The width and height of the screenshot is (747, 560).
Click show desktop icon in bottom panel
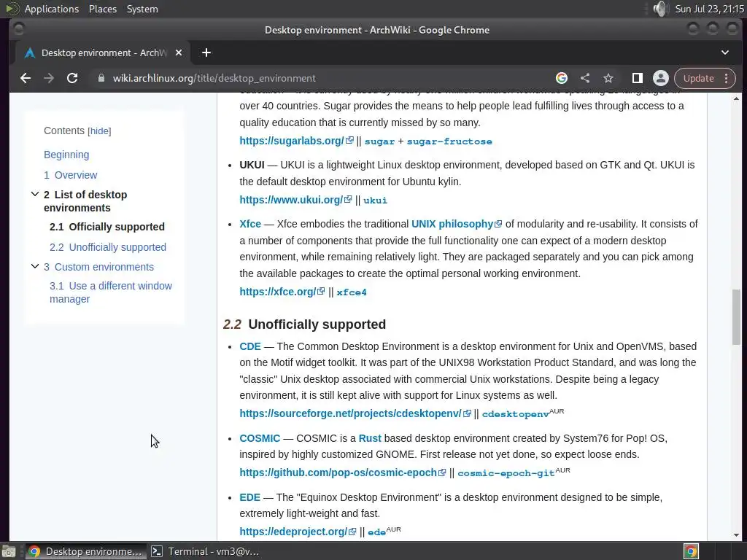[9, 551]
